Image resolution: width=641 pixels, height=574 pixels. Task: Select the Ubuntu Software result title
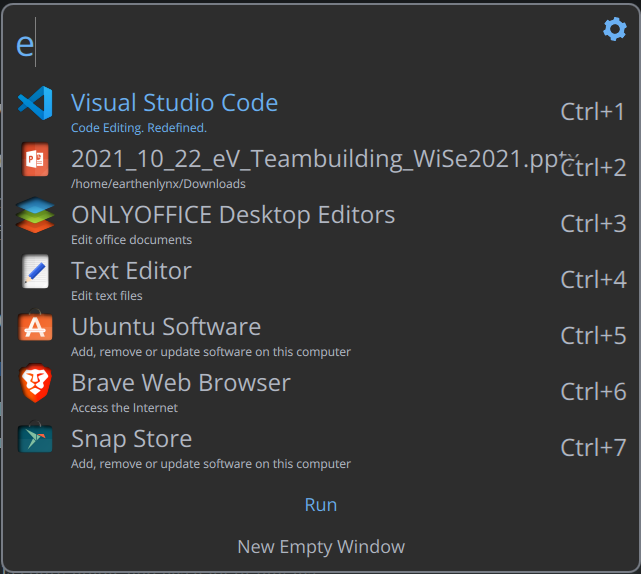coord(166,327)
